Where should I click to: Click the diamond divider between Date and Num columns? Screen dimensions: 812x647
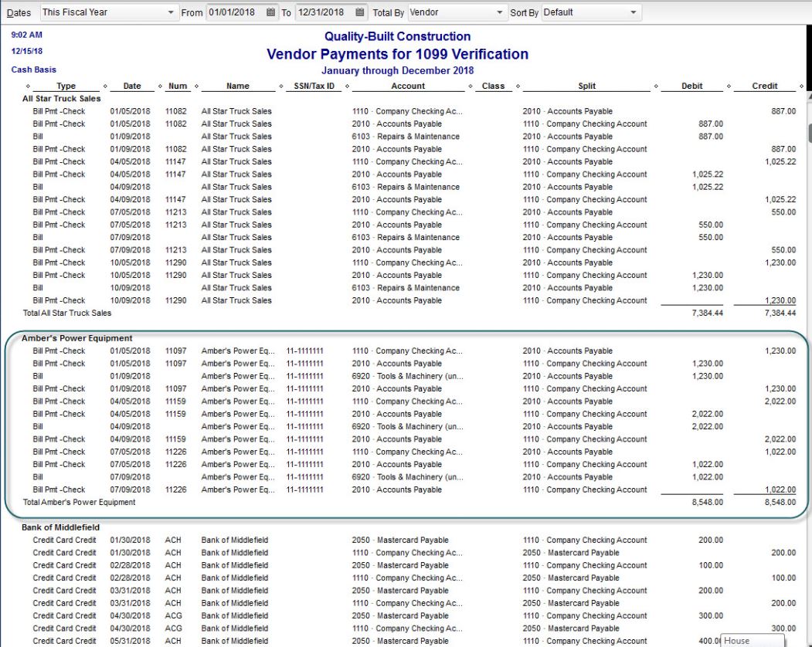(x=160, y=86)
